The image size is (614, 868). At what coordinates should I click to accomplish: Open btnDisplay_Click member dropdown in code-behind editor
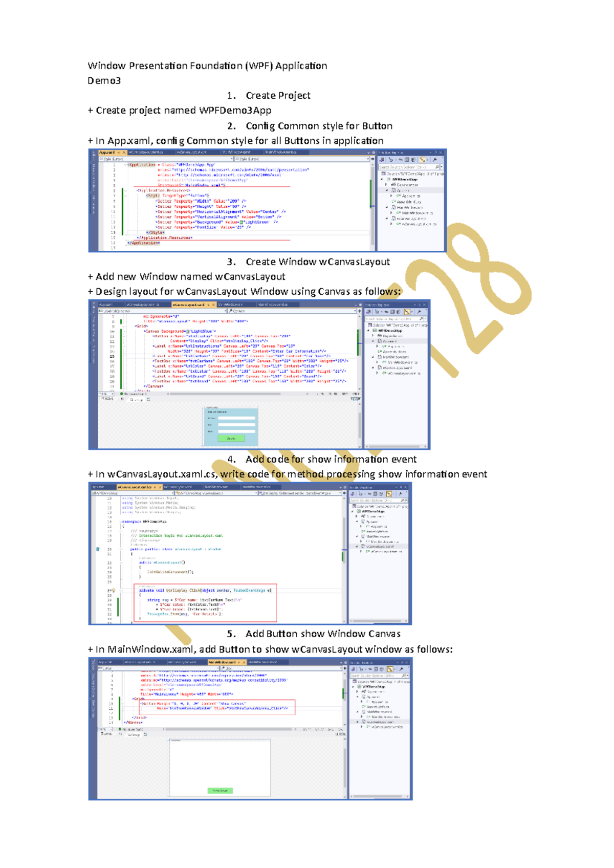pos(301,493)
